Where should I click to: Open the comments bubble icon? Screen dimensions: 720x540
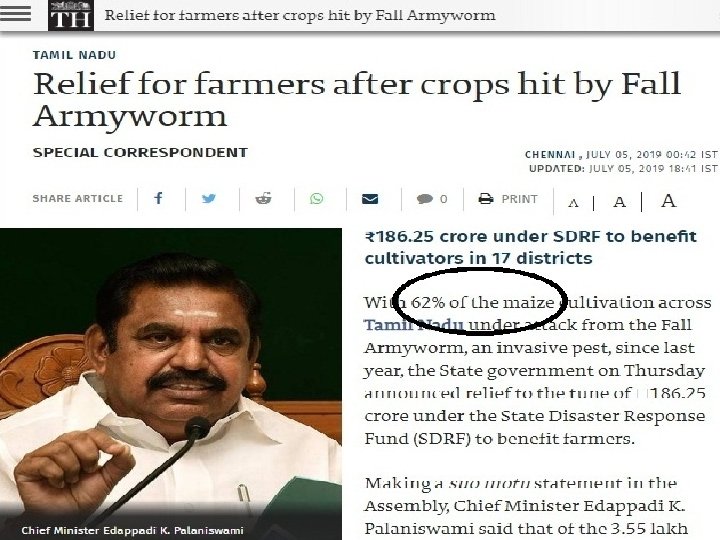(x=425, y=199)
